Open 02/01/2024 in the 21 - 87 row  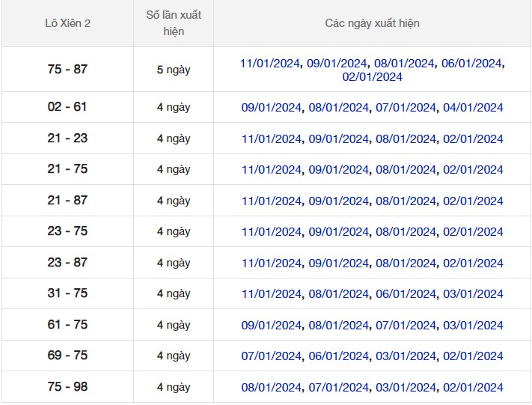[x=473, y=201]
